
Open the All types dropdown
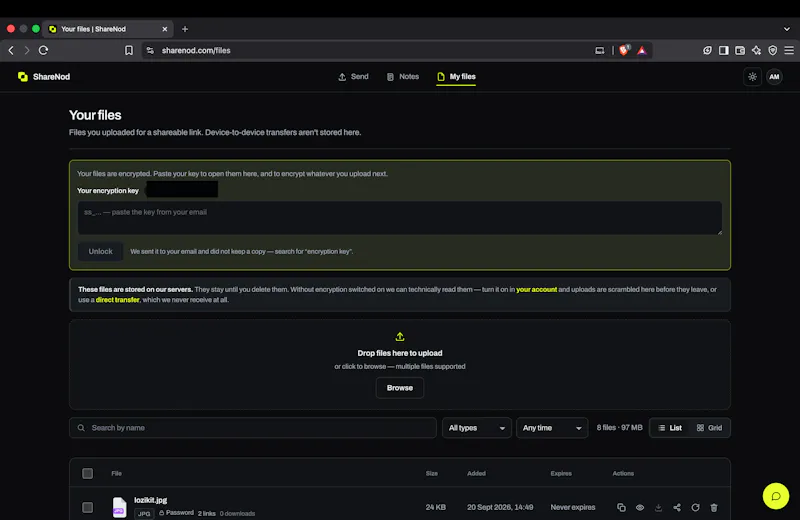[477, 428]
